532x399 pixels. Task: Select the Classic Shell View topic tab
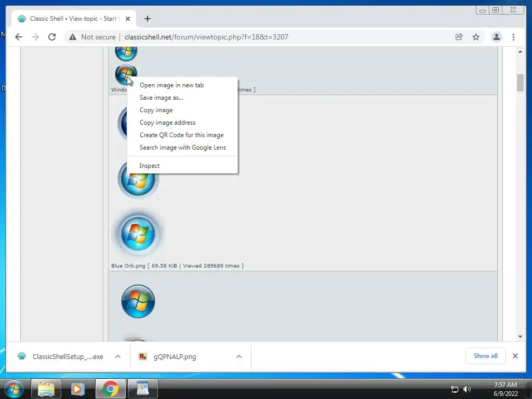74,19
